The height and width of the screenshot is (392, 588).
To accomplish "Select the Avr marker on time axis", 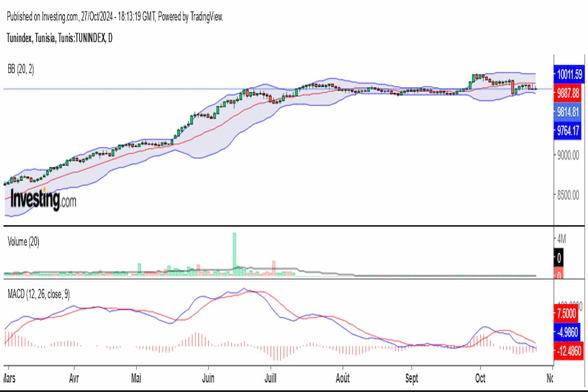I will pos(74,379).
